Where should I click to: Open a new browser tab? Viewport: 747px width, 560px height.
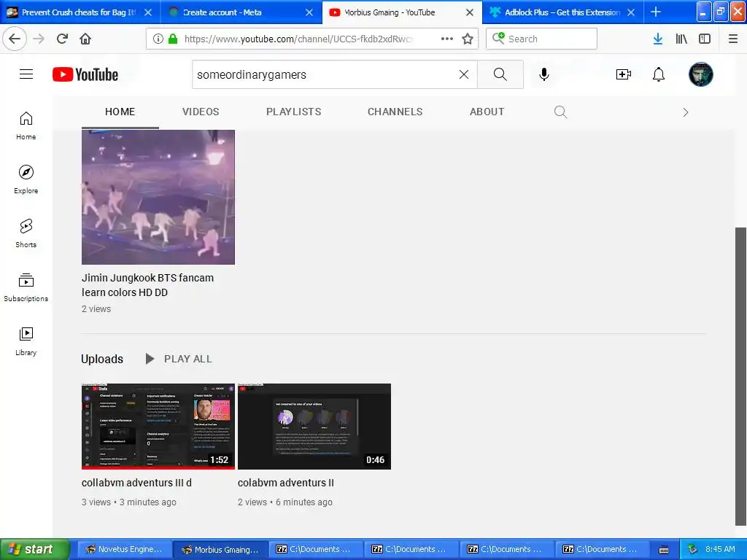[656, 12]
